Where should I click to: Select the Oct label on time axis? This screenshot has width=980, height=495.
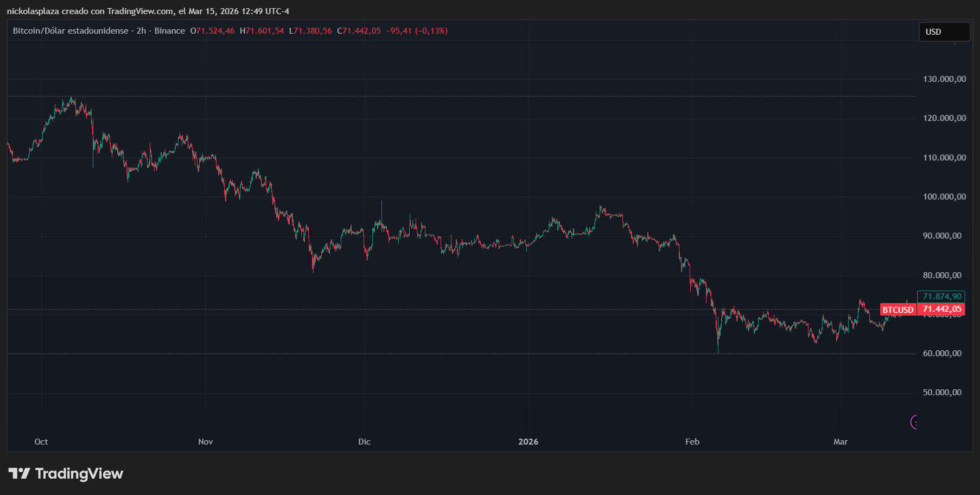(41, 442)
